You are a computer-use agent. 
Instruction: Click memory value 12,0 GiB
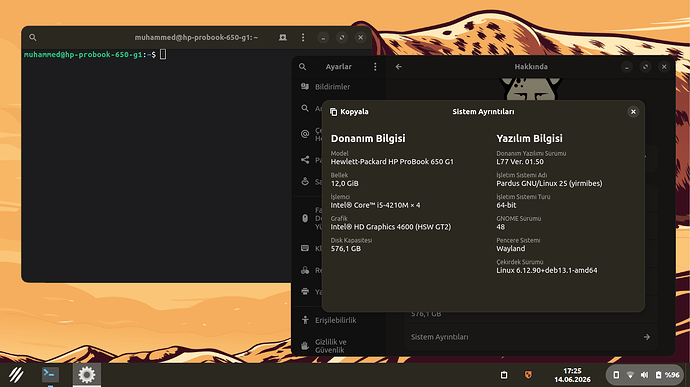345,183
